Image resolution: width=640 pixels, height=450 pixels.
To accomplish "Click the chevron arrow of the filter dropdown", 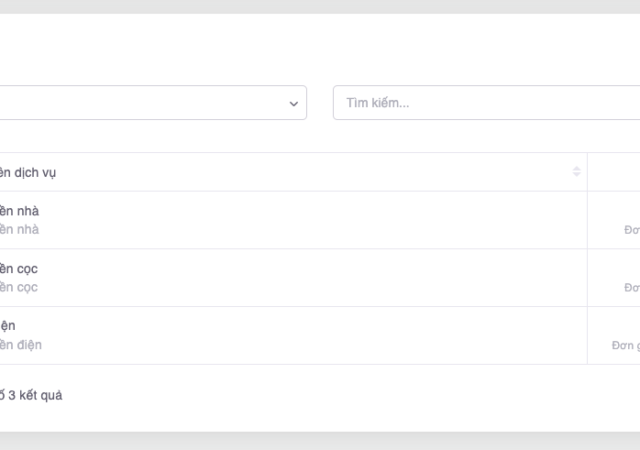I will (x=293, y=103).
